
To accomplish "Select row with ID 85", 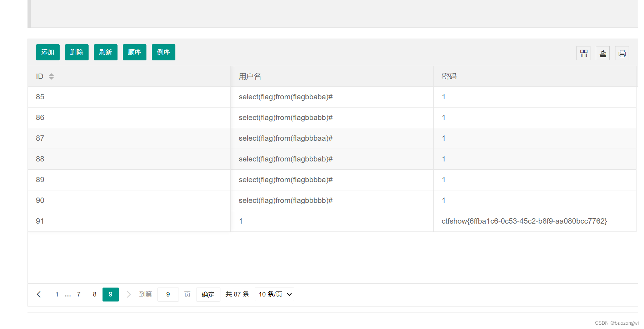I will [332, 97].
